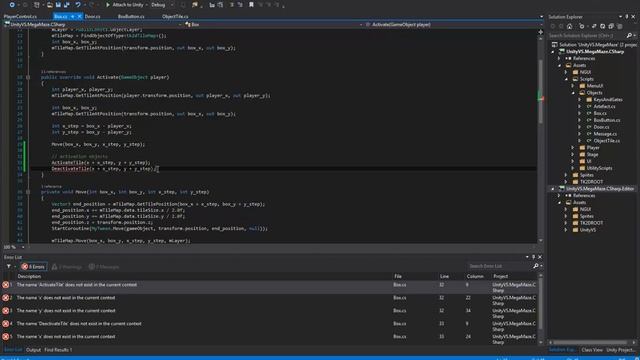Open the Output tab

tap(33, 350)
